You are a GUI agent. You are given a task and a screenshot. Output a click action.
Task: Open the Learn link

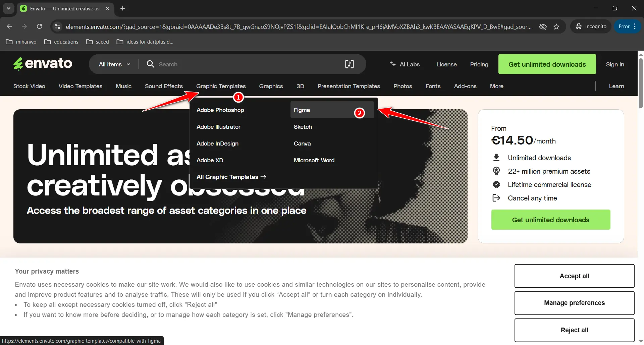(616, 86)
